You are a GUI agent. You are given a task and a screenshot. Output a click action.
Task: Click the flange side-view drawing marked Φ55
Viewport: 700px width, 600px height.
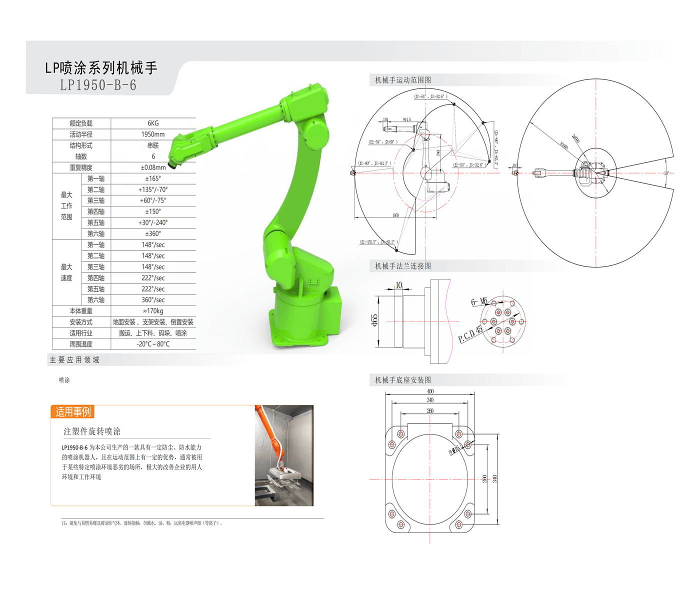(x=412, y=321)
